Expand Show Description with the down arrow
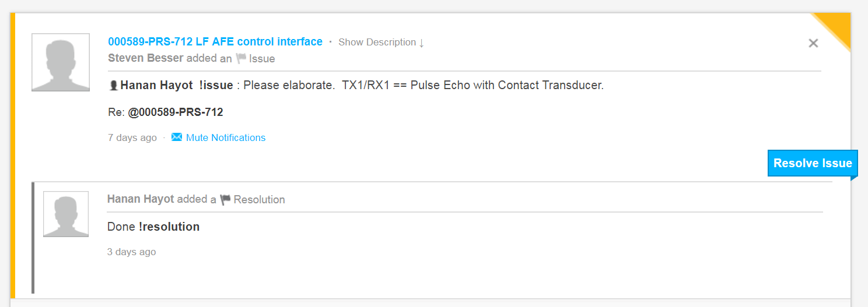Viewport: 868px width, 307px height. tap(381, 42)
